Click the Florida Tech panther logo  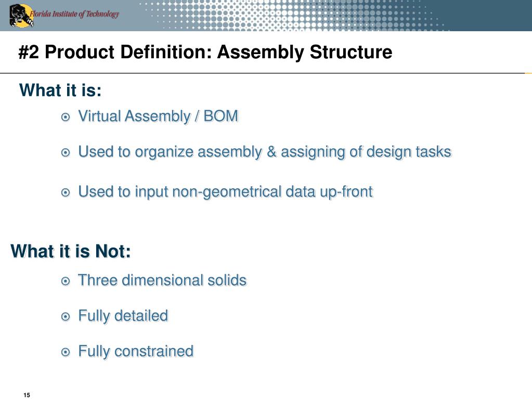[x=21, y=15]
